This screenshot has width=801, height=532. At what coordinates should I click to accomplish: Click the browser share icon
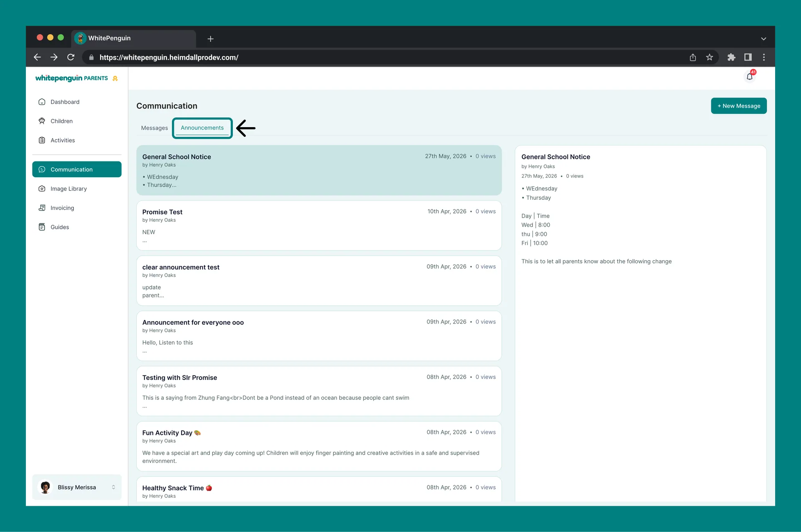tap(693, 57)
